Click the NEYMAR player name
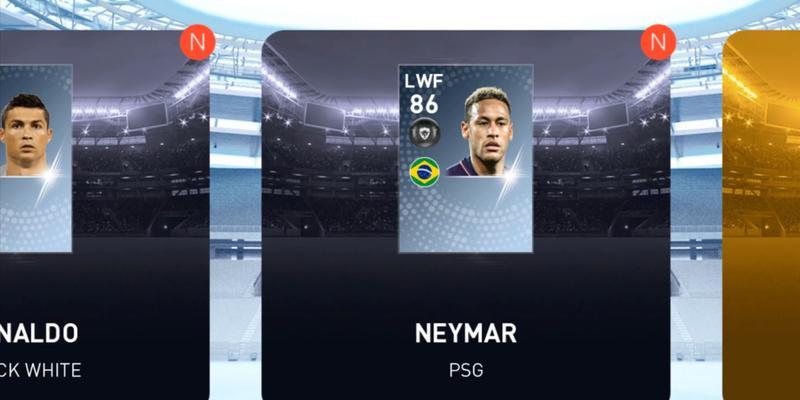The width and height of the screenshot is (800, 400). click(465, 333)
